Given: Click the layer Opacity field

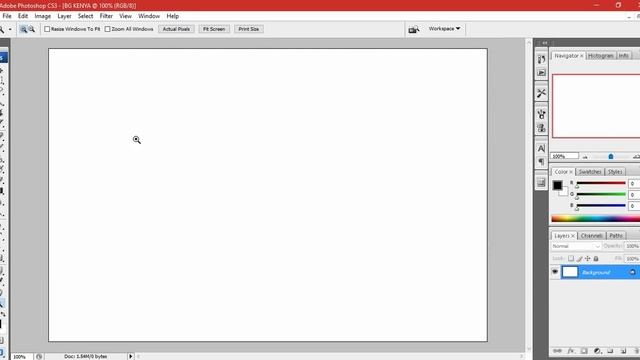Looking at the screenshot, I should coord(633,246).
